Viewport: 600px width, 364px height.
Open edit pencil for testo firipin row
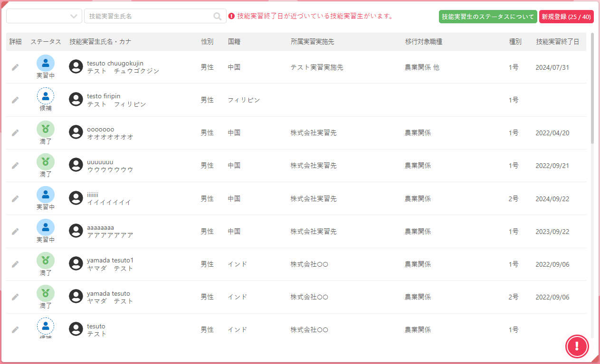point(15,100)
